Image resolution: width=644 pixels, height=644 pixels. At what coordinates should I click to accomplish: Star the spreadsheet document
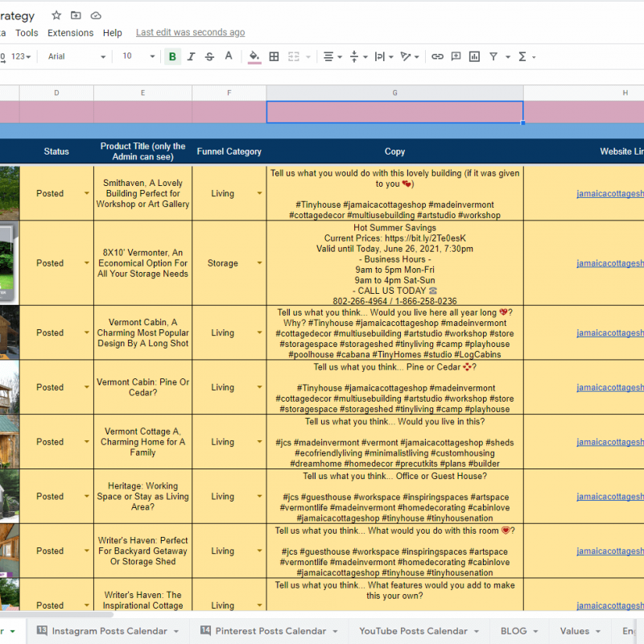56,15
